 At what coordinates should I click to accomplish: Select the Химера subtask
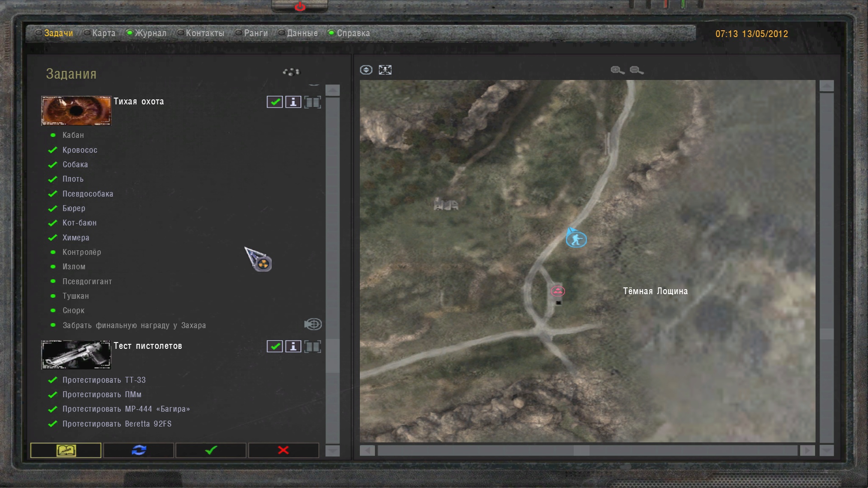[75, 238]
